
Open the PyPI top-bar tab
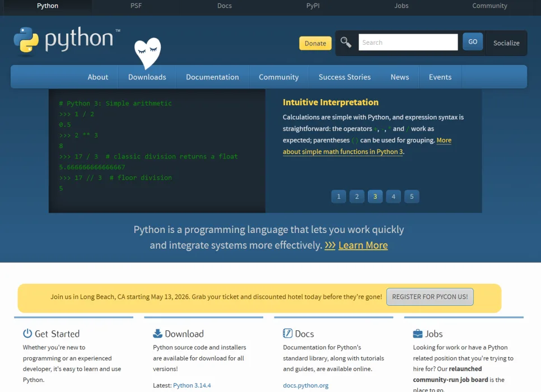click(x=313, y=6)
